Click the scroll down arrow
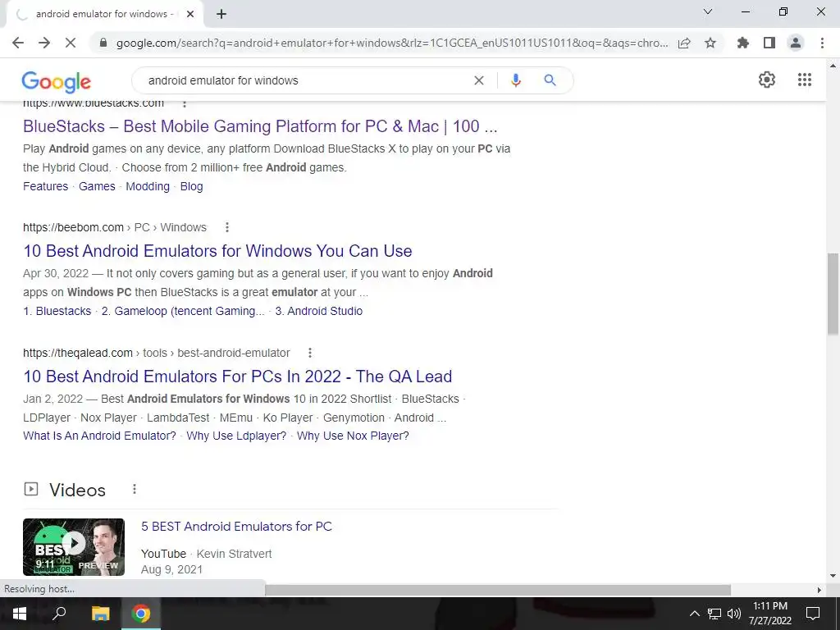The width and height of the screenshot is (840, 630). [x=833, y=577]
